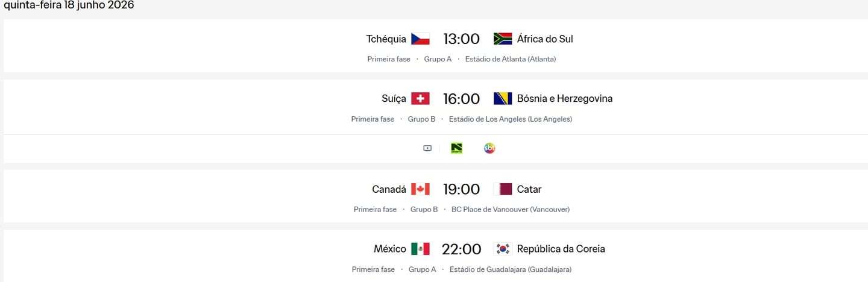Click the 16:00 Suíça match time
The image size is (868, 282).
pos(461,99)
